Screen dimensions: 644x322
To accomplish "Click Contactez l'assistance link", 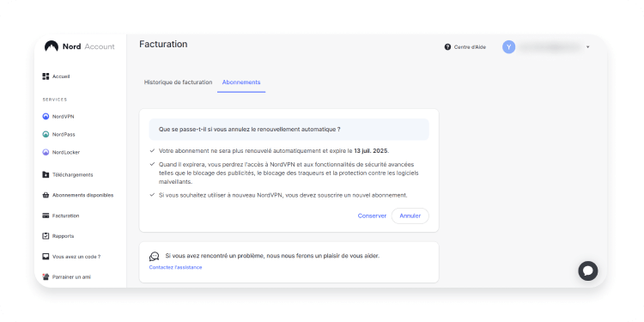I will click(175, 267).
